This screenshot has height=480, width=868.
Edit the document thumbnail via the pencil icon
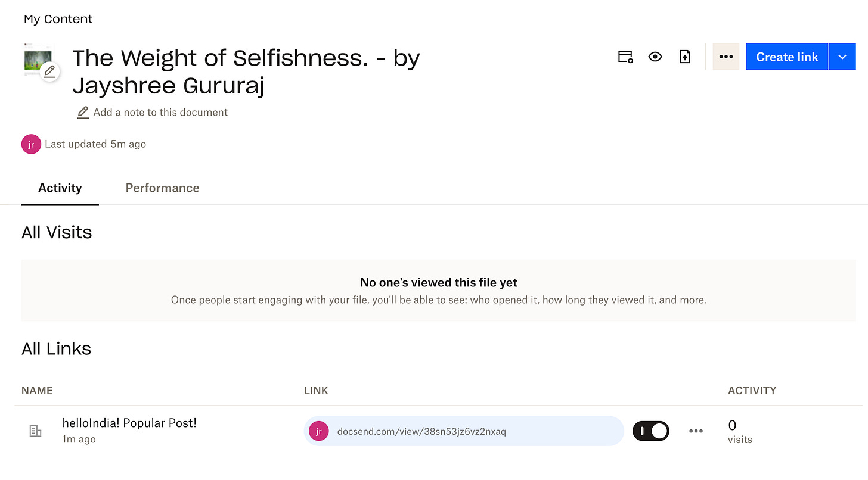pos(50,71)
